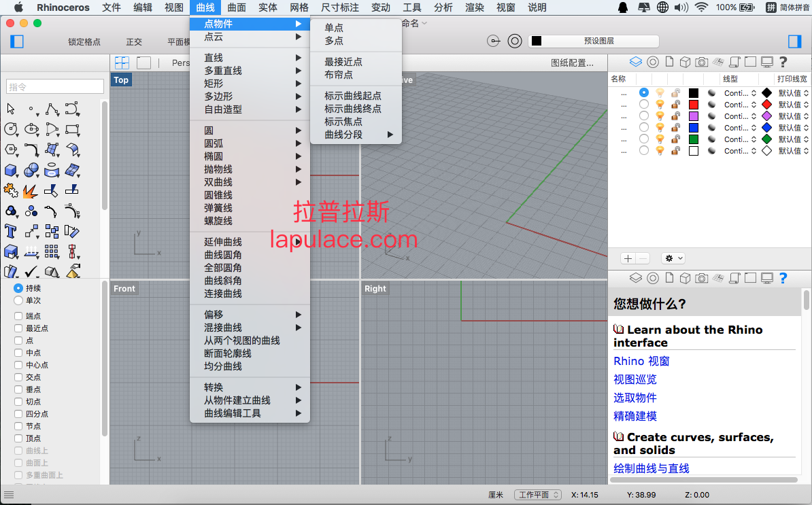This screenshot has height=505, width=812.
Task: Open the box object properties icon in layers panel
Action: [685, 62]
